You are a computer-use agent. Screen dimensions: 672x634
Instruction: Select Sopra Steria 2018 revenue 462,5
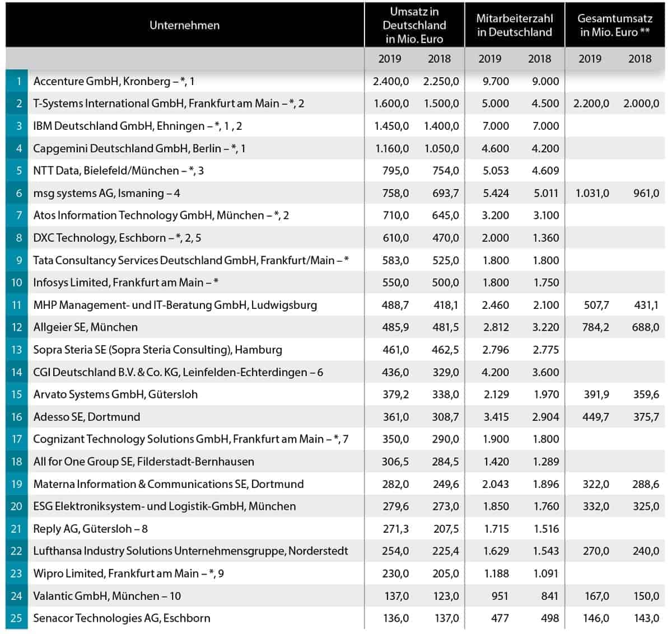[446, 350]
